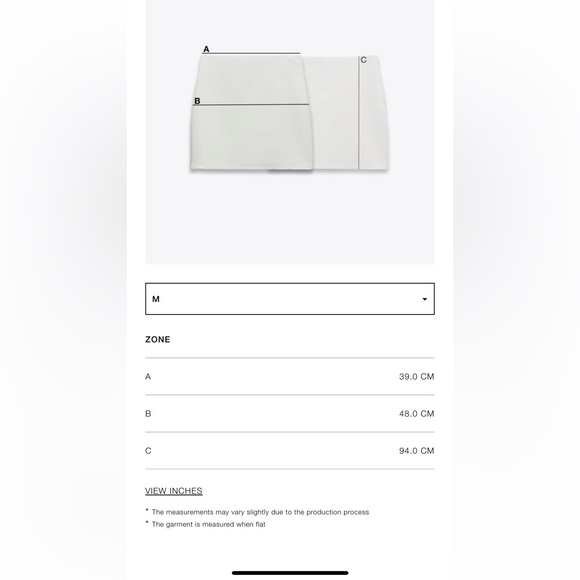Screen dimensions: 580x580
Task: Click the hip measurement line B
Action: coord(251,105)
